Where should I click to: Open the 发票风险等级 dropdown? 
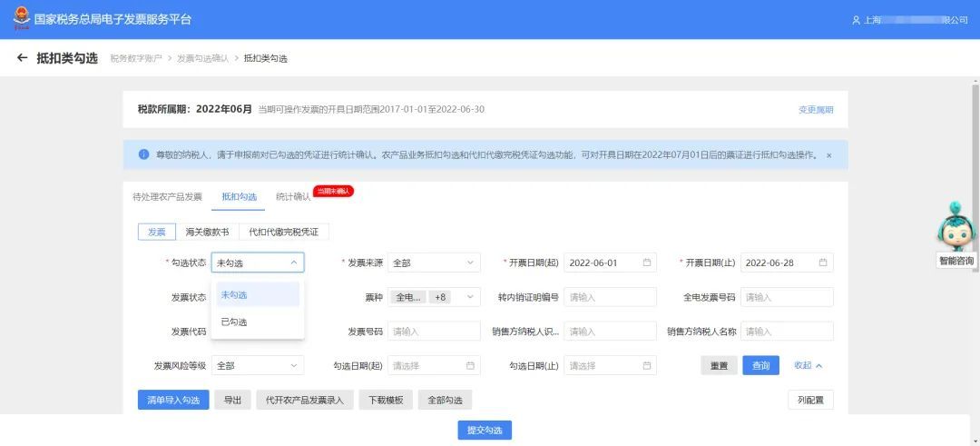(258, 365)
